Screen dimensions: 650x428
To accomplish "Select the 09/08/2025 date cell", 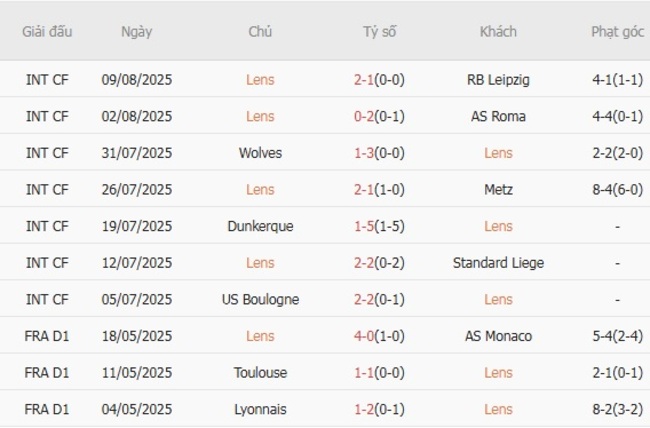I will click(137, 80).
